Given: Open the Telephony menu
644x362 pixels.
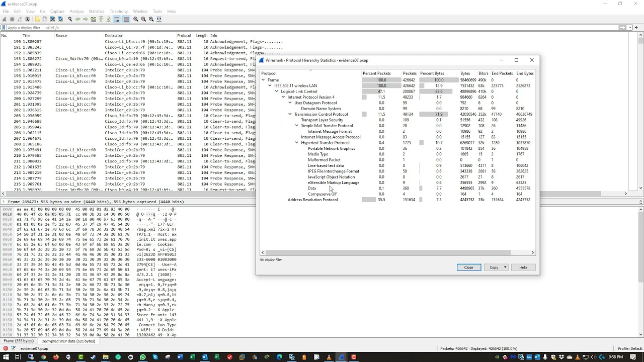Looking at the screenshot, I should click(119, 11).
